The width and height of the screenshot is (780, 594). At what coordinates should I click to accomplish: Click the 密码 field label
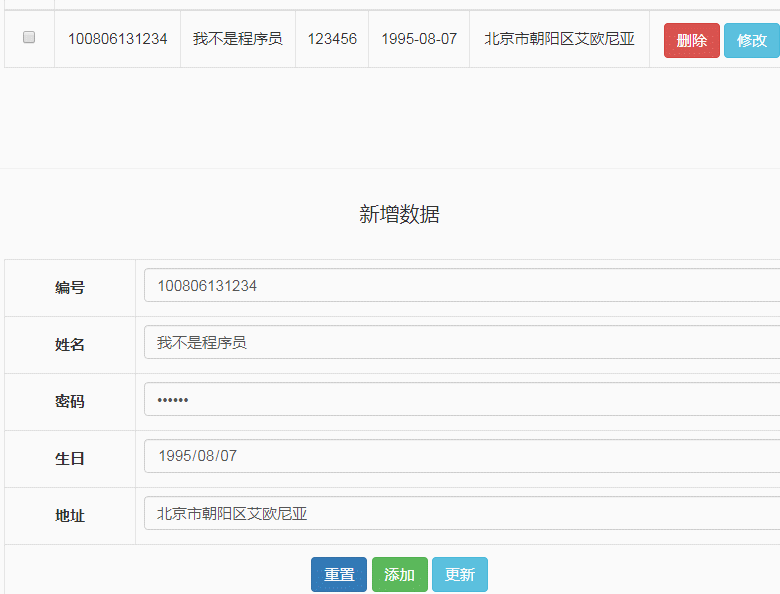point(70,401)
